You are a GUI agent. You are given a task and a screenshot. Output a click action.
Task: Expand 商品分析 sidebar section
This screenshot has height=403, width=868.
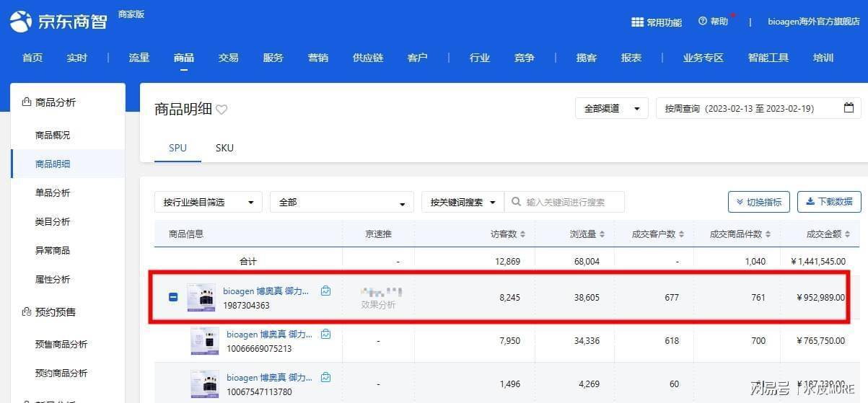point(49,102)
